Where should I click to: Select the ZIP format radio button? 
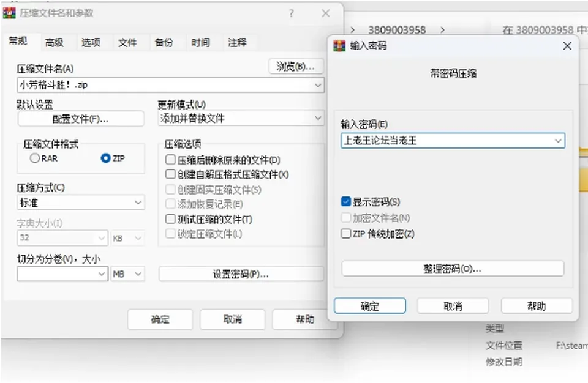[x=106, y=158]
